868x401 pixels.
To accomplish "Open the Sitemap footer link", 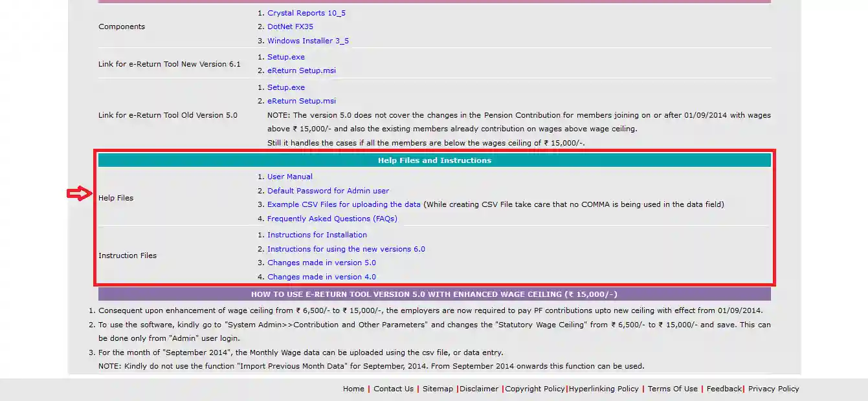I will 438,389.
